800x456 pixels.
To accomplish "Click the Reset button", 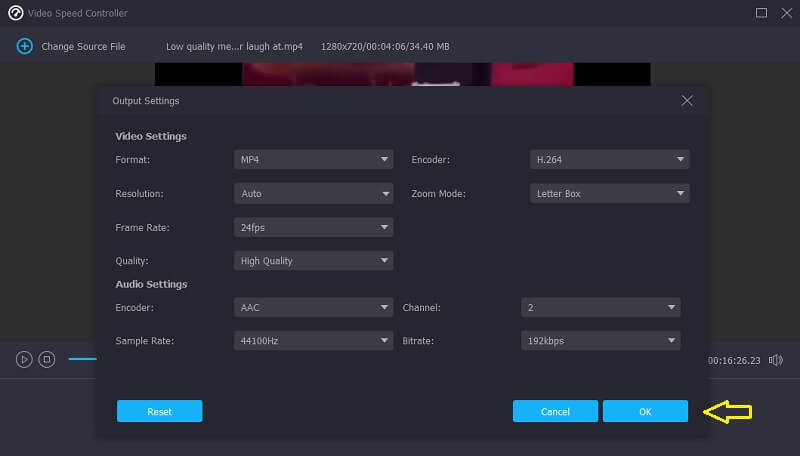I will (x=159, y=411).
